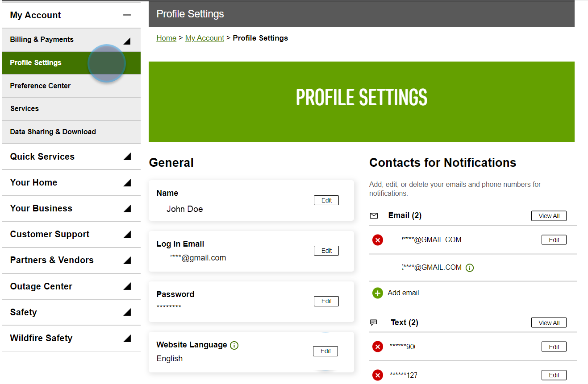
Task: Click the info icon beside Website Language
Action: [234, 345]
